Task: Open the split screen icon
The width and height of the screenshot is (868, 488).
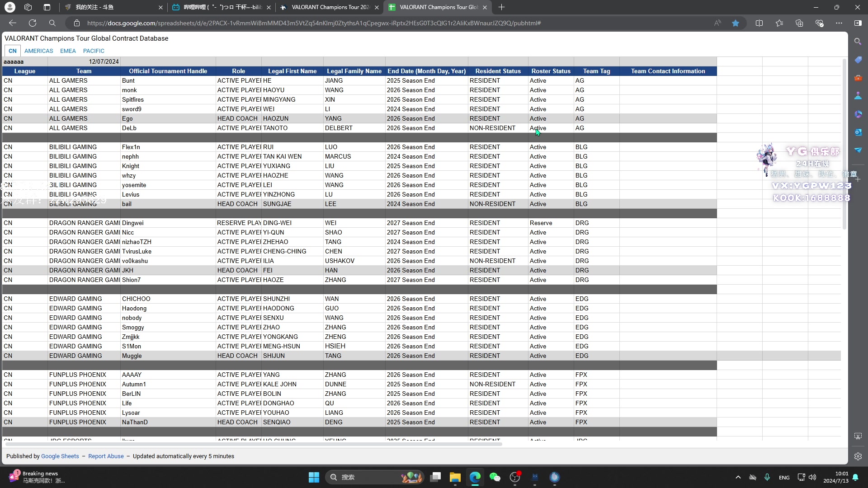Action: click(759, 23)
